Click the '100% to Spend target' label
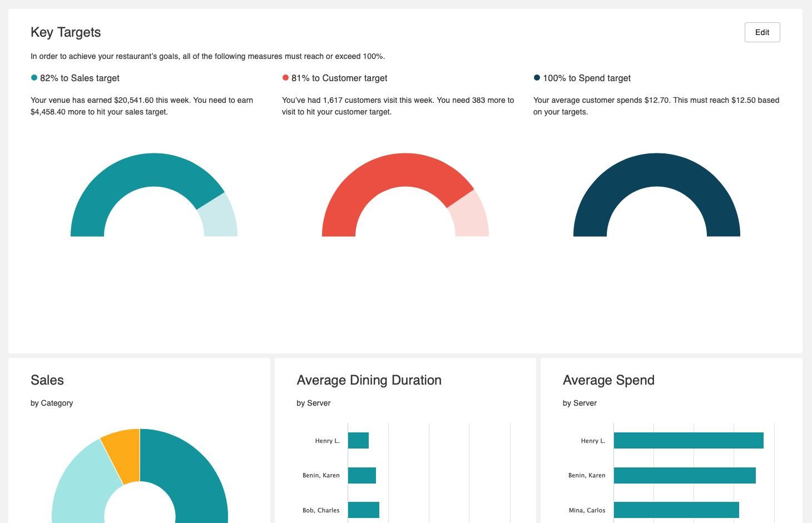This screenshot has width=812, height=523. coord(587,78)
